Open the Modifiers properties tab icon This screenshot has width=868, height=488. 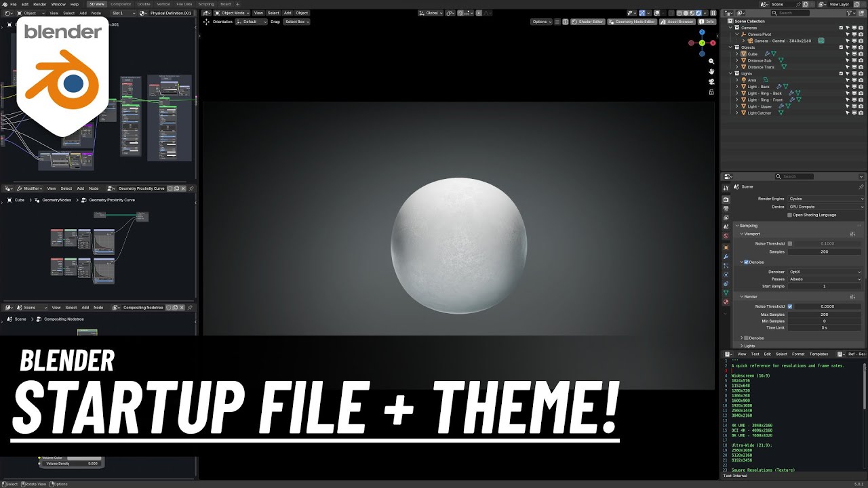point(726,257)
